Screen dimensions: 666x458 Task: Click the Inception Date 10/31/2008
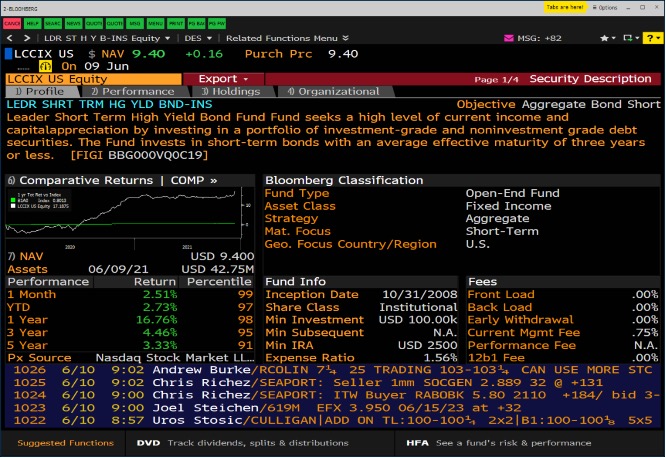point(420,294)
